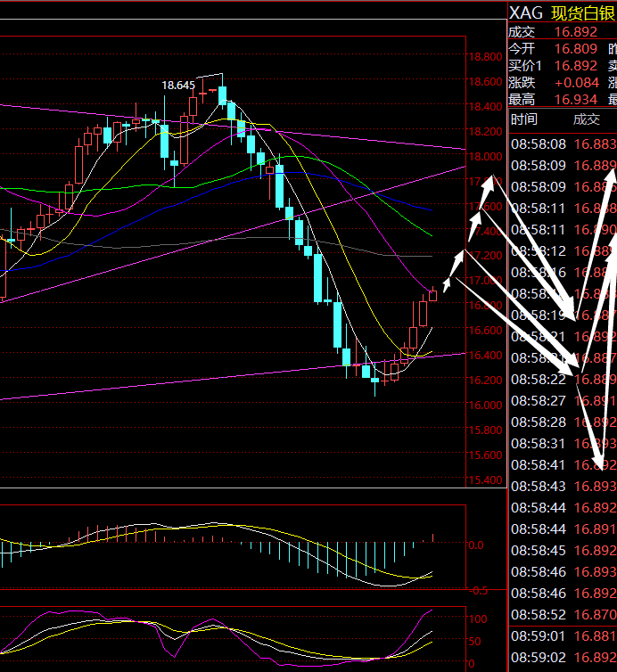Screen dimensions: 617x672
Task: Click the 0.0 level on MACD axis
Action: [475, 545]
